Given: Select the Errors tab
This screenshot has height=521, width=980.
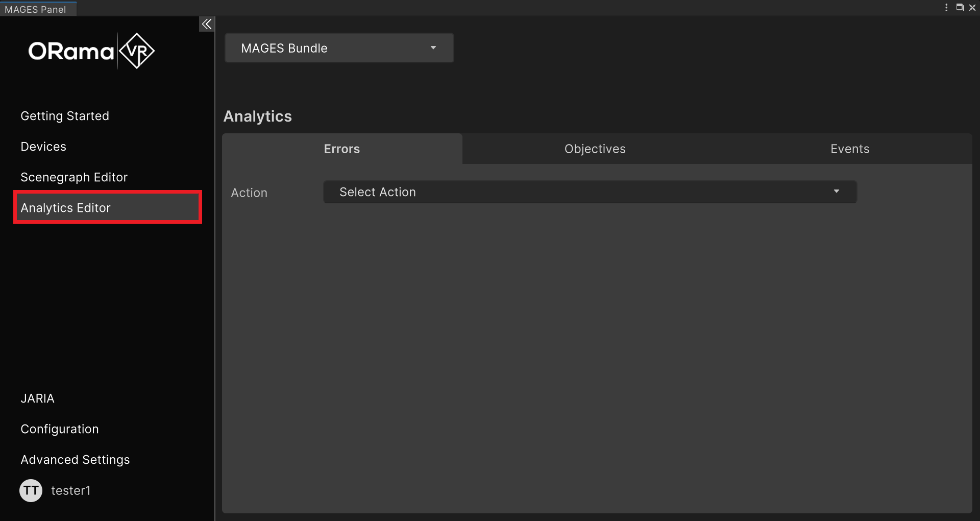Looking at the screenshot, I should point(341,149).
